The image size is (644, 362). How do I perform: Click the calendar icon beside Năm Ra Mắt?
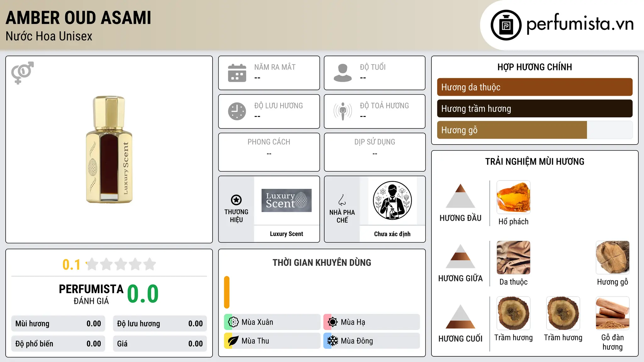[x=237, y=73]
